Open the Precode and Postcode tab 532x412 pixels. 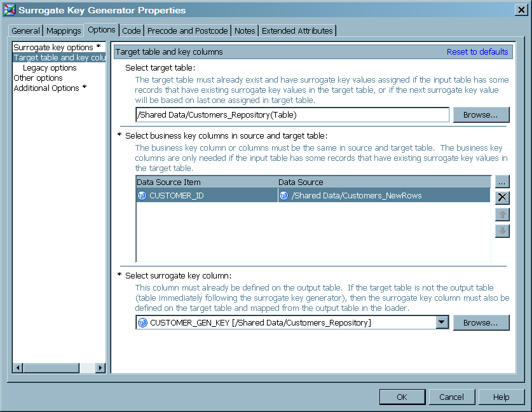tap(187, 30)
